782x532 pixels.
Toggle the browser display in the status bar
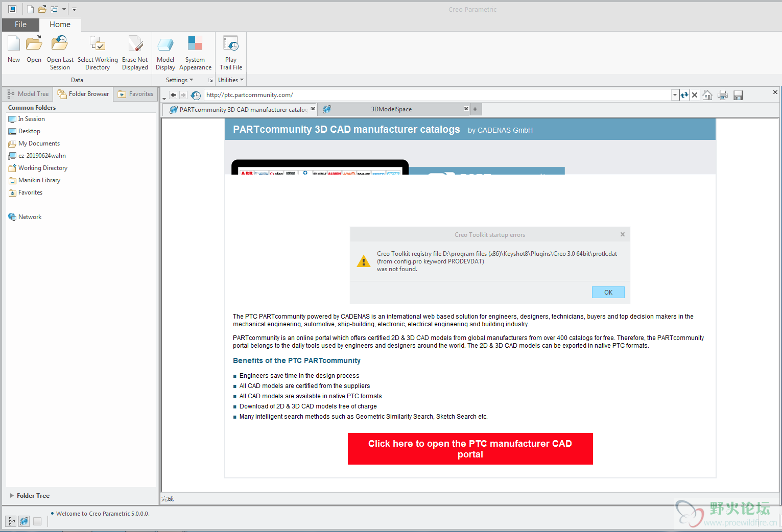pyautogui.click(x=24, y=521)
